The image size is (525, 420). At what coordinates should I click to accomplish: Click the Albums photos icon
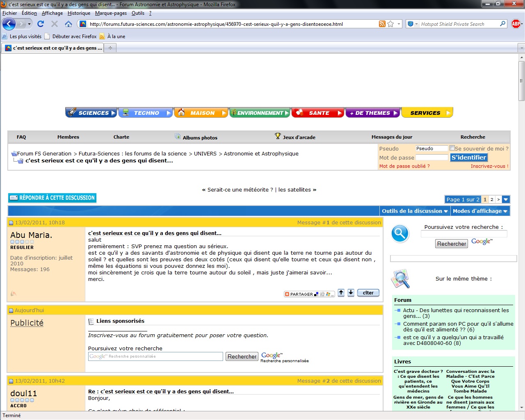(x=178, y=137)
